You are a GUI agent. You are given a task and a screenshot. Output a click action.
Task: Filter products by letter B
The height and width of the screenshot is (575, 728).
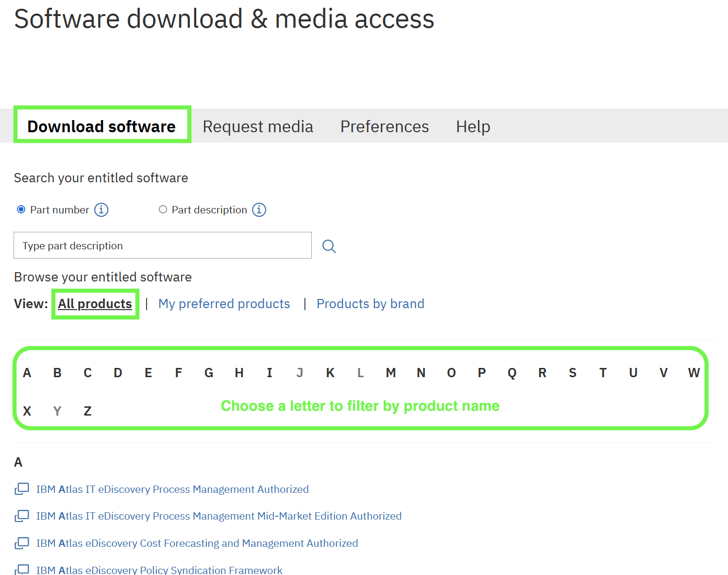tap(57, 373)
